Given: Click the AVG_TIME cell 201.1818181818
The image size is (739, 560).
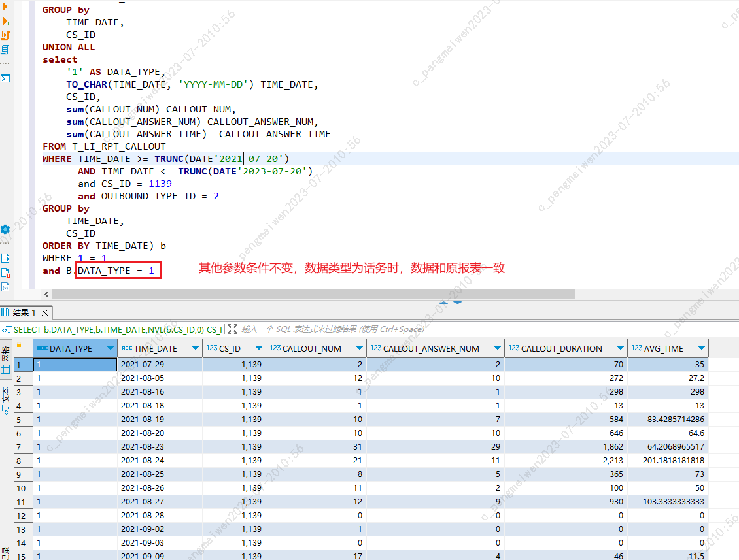Looking at the screenshot, I should click(x=668, y=461).
